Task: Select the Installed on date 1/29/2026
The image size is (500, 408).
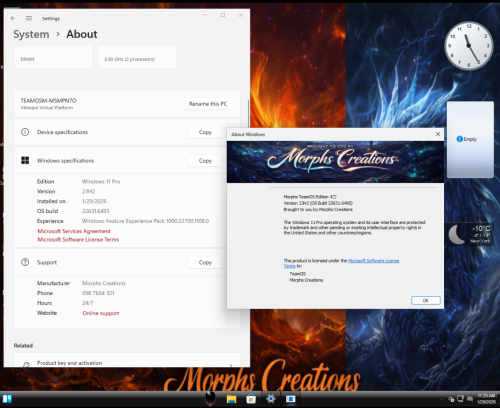Action: (94, 201)
